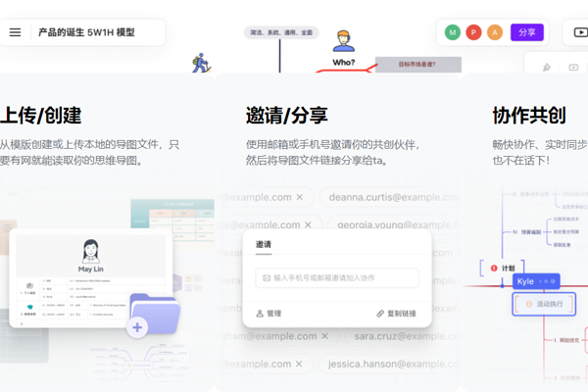588x392 pixels.
Task: Click the red P collaborator avatar
Action: coord(474,32)
